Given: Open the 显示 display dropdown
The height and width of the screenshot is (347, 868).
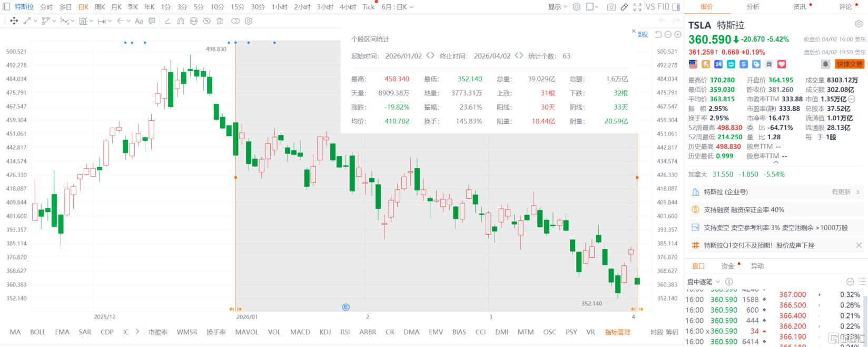Looking at the screenshot, I should [x=557, y=7].
